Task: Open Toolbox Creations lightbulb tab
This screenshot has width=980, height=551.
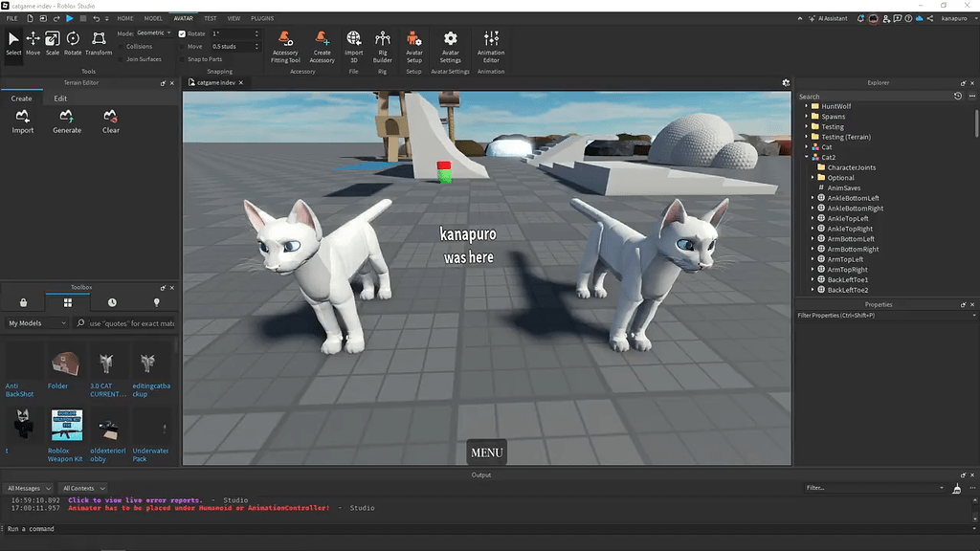Action: 156,302
